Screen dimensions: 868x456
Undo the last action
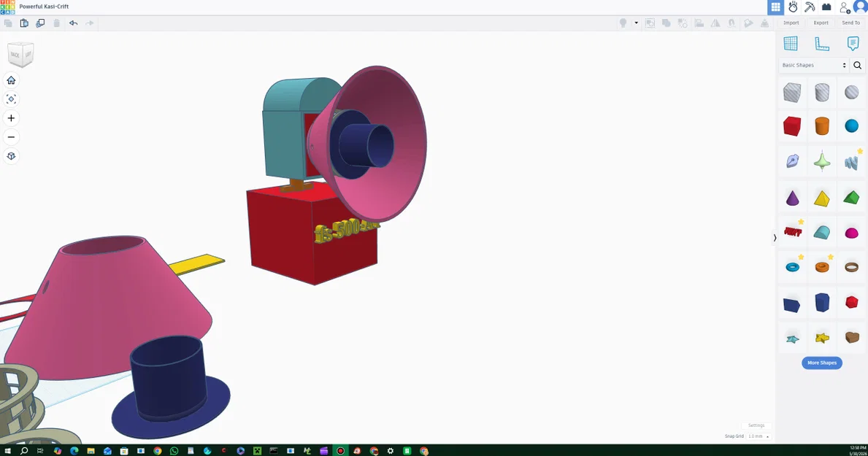tap(73, 23)
